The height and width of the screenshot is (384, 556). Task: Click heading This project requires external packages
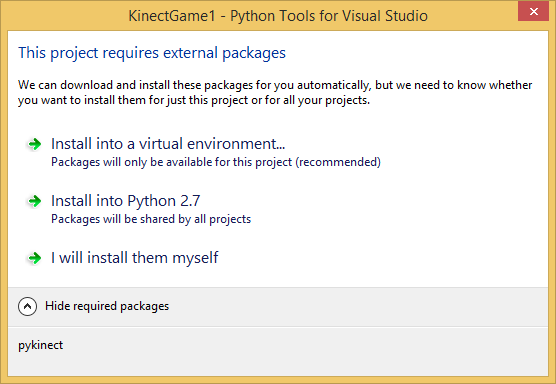pos(152,53)
